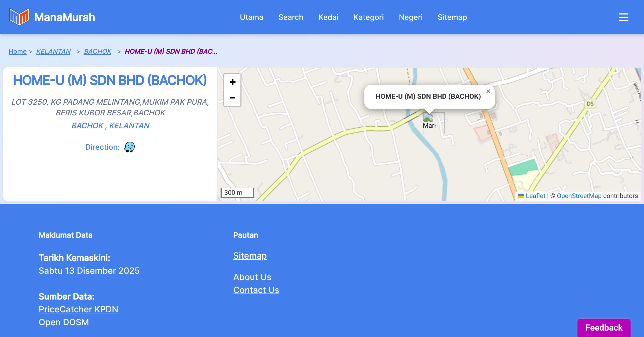This screenshot has height=337, width=644.
Task: Click BACHOK breadcrumb link
Action: tap(97, 51)
